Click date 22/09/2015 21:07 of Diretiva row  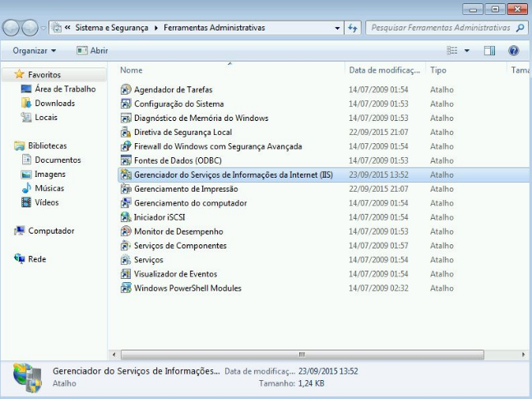(378, 132)
